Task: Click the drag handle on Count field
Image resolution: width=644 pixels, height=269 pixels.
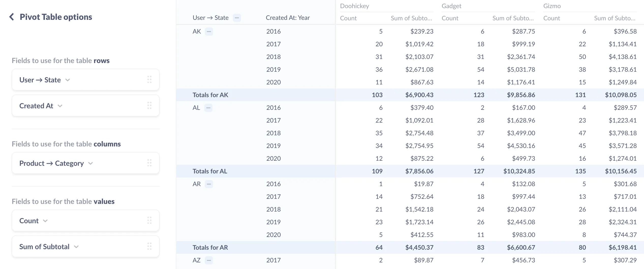Action: [x=150, y=220]
